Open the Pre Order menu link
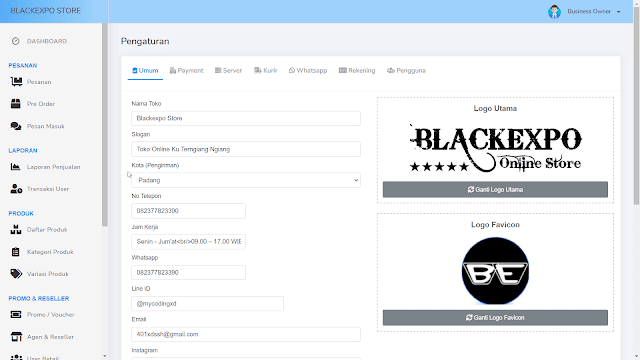This screenshot has width=640, height=360. pos(41,104)
